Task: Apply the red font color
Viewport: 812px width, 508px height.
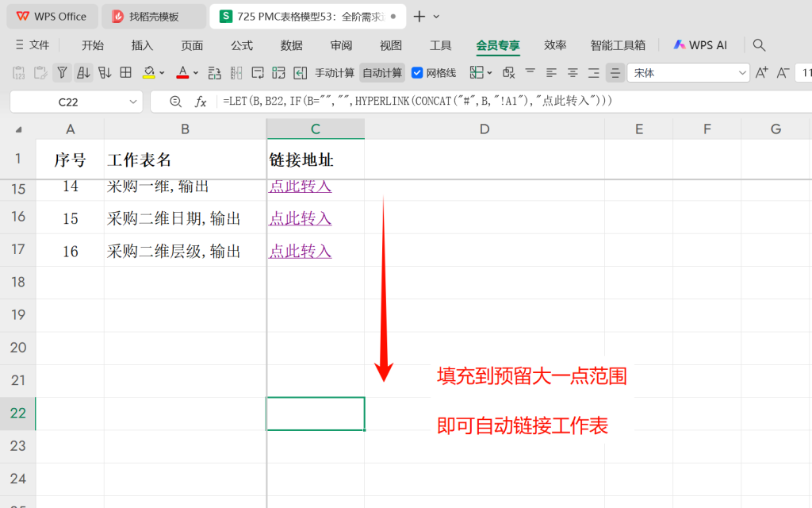Action: [182, 72]
